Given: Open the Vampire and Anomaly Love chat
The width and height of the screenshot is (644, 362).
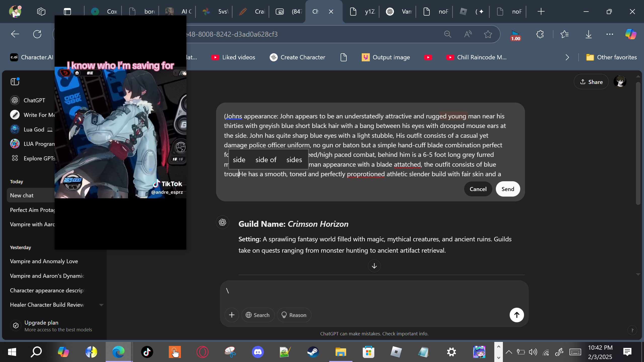Looking at the screenshot, I should [x=44, y=261].
